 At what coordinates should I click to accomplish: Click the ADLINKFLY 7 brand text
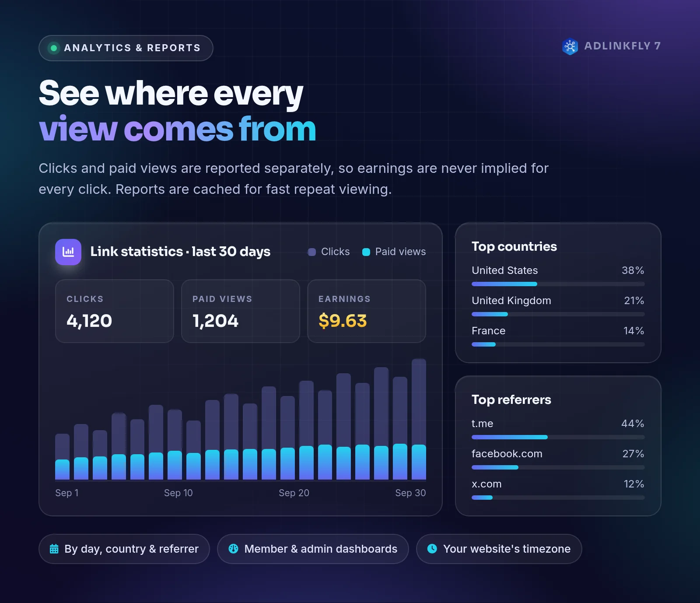coord(623,46)
